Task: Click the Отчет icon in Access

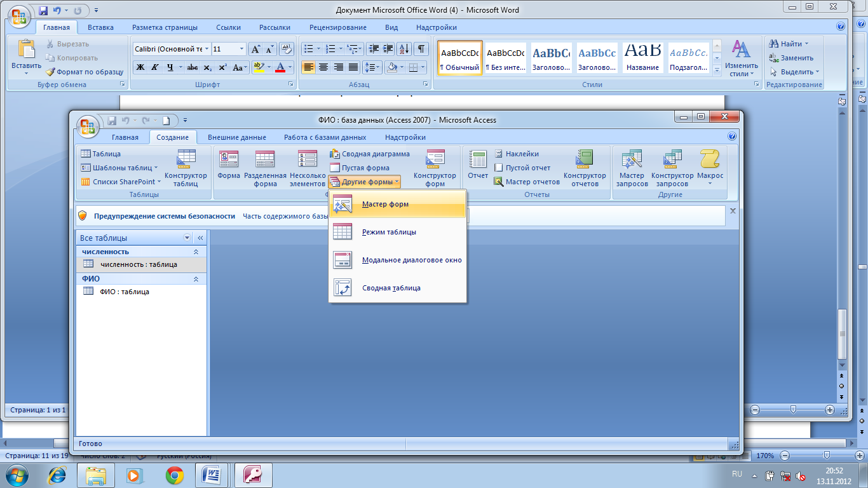Action: click(478, 165)
